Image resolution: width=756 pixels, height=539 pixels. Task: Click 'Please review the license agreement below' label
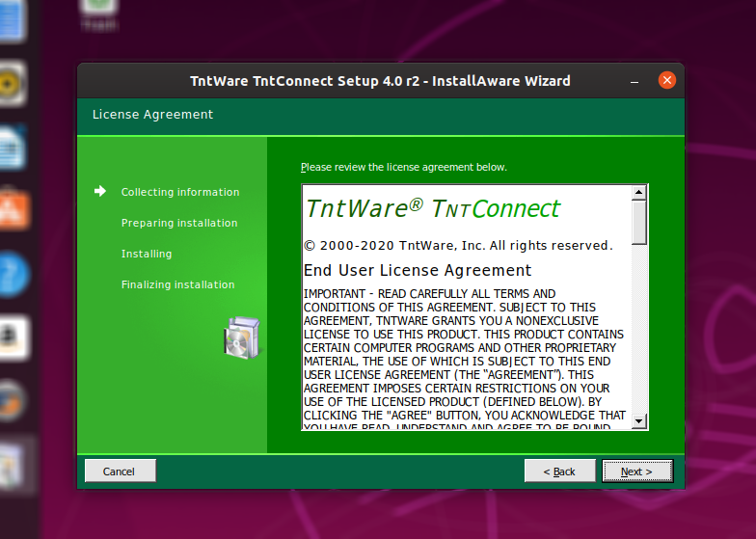(404, 168)
